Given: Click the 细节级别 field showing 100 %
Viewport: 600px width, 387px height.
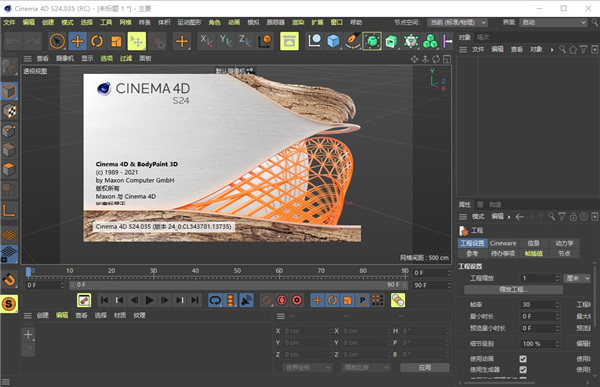Looking at the screenshot, I should (x=540, y=344).
